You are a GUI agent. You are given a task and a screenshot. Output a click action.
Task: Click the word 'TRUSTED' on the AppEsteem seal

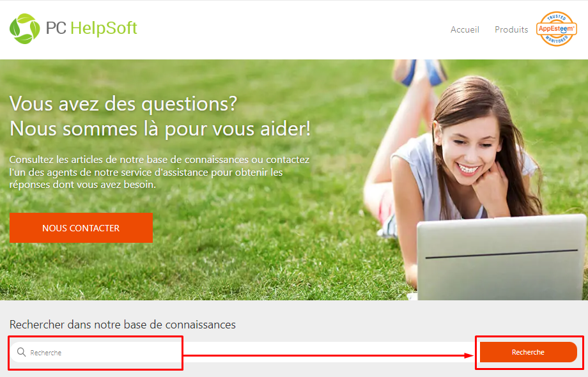[x=557, y=17]
